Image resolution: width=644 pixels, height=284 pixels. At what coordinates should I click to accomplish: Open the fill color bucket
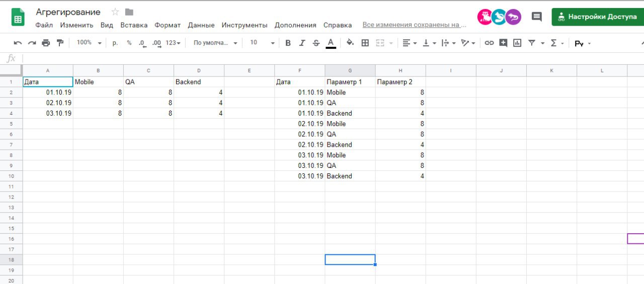tap(350, 43)
